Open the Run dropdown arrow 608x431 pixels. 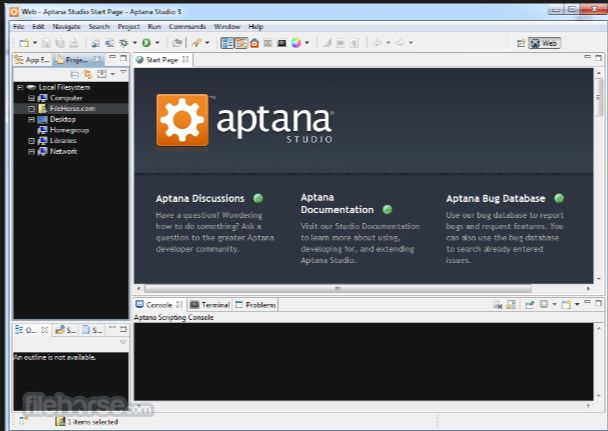pos(157,43)
